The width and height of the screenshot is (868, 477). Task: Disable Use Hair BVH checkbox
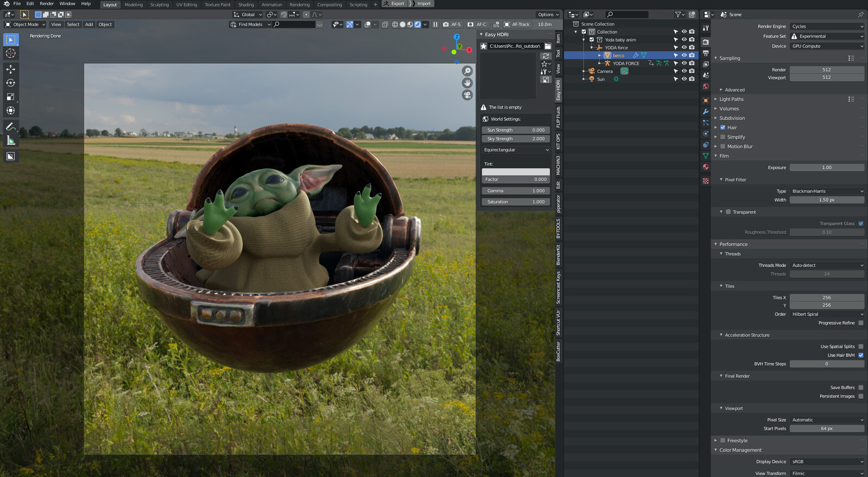pyautogui.click(x=861, y=355)
